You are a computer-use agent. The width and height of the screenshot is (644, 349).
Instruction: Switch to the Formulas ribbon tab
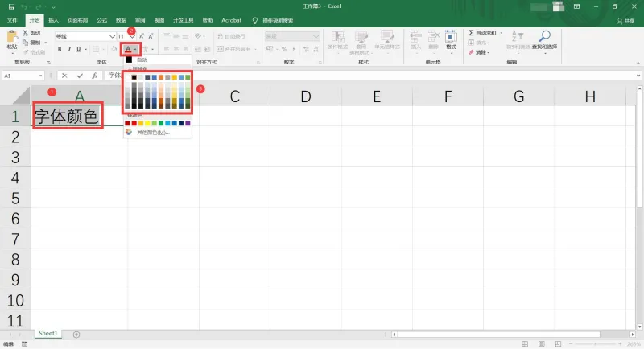click(102, 20)
